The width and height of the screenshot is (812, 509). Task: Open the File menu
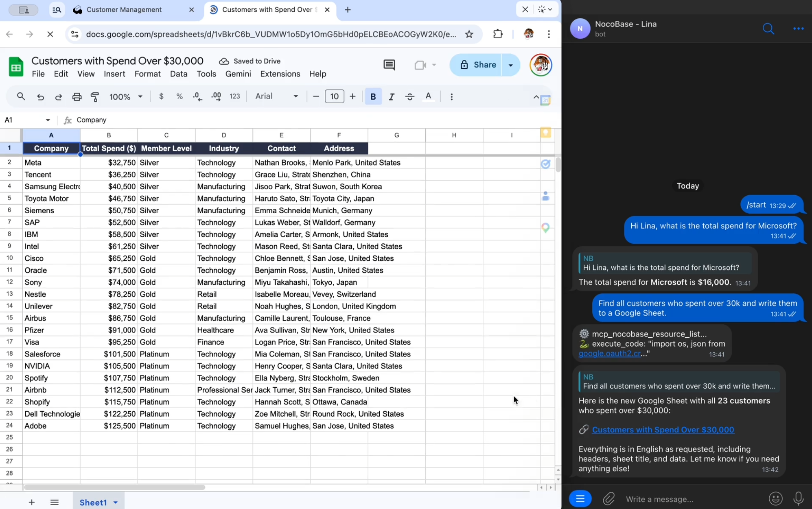click(x=38, y=74)
